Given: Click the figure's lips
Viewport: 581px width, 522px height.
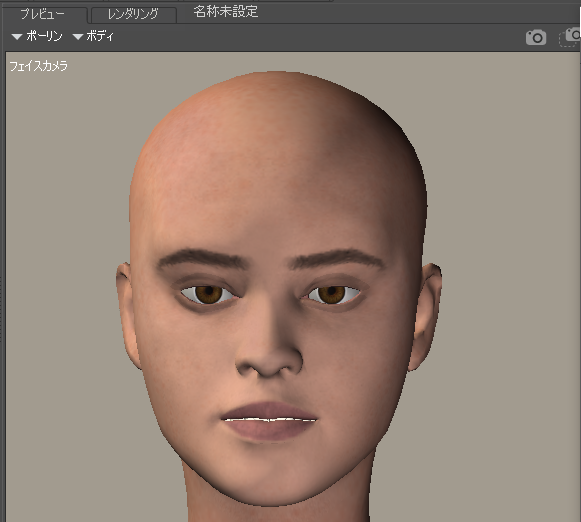Looking at the screenshot, I should coord(269,421).
